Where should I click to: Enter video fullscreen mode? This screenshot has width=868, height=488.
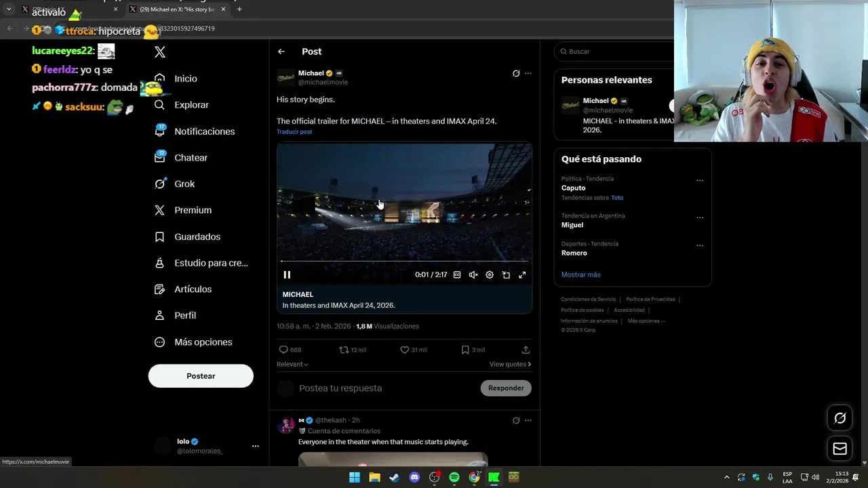(522, 274)
